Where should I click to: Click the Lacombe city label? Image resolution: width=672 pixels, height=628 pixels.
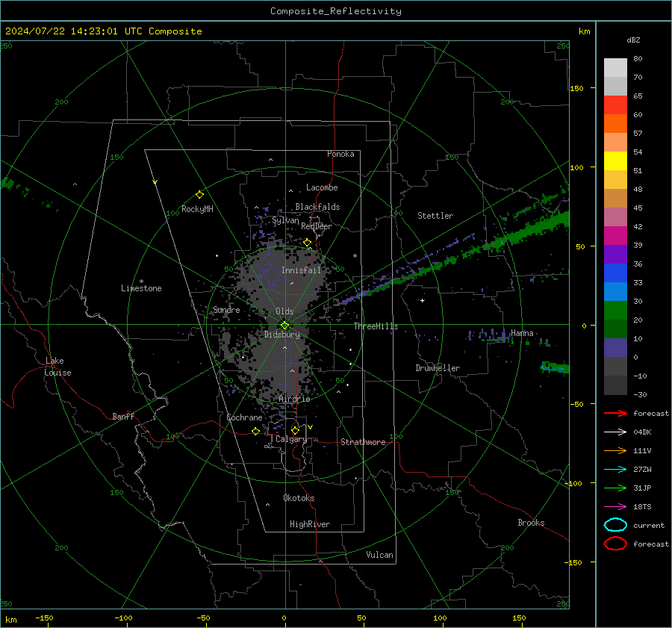[322, 187]
